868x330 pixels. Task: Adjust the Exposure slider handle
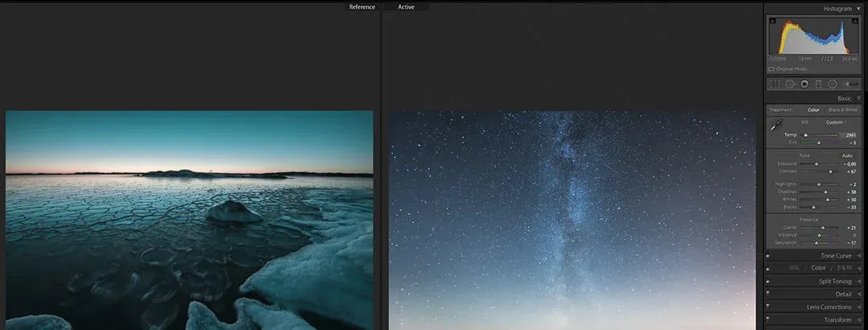(x=817, y=164)
